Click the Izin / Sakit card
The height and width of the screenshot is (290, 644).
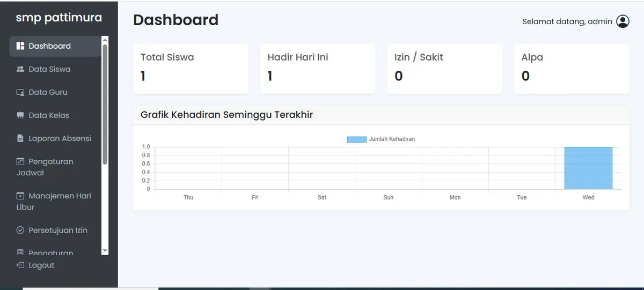pyautogui.click(x=444, y=69)
